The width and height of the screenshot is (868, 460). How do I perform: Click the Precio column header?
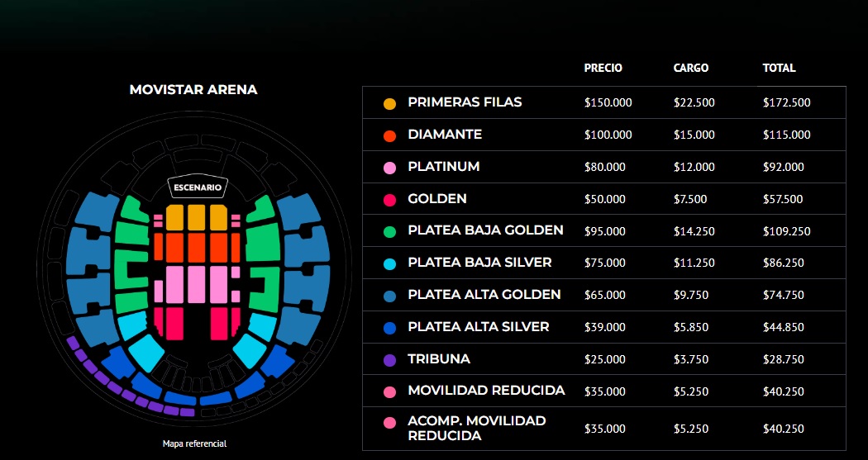pyautogui.click(x=603, y=69)
